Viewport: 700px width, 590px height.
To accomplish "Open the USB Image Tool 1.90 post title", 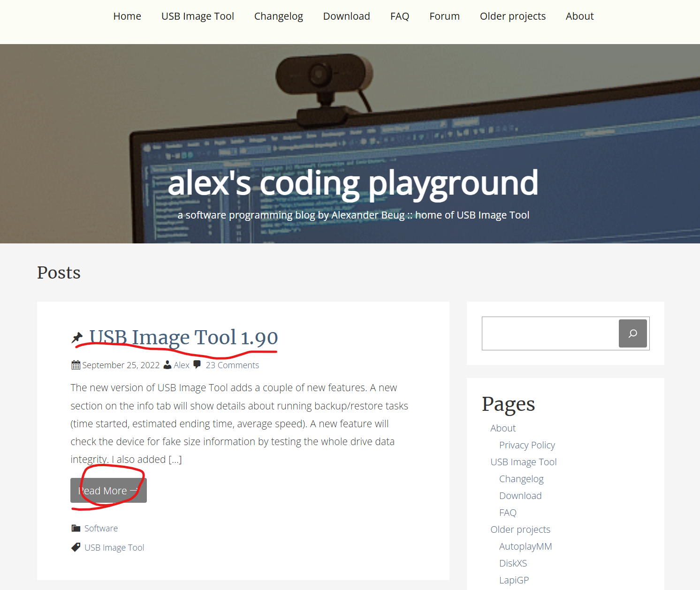I will (x=183, y=337).
